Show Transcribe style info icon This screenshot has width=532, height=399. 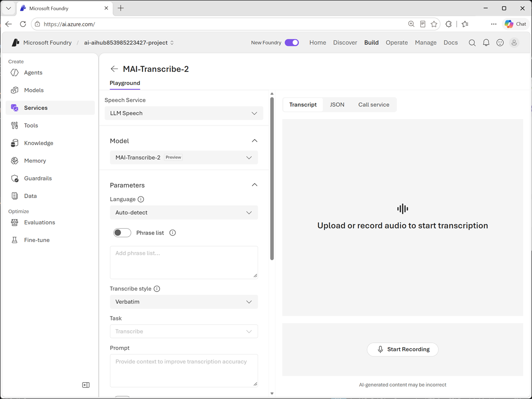click(x=157, y=289)
